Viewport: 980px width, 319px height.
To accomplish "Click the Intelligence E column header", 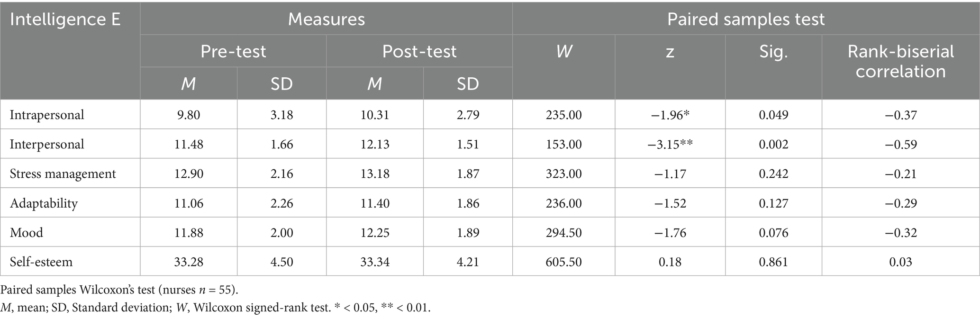I will [x=65, y=19].
